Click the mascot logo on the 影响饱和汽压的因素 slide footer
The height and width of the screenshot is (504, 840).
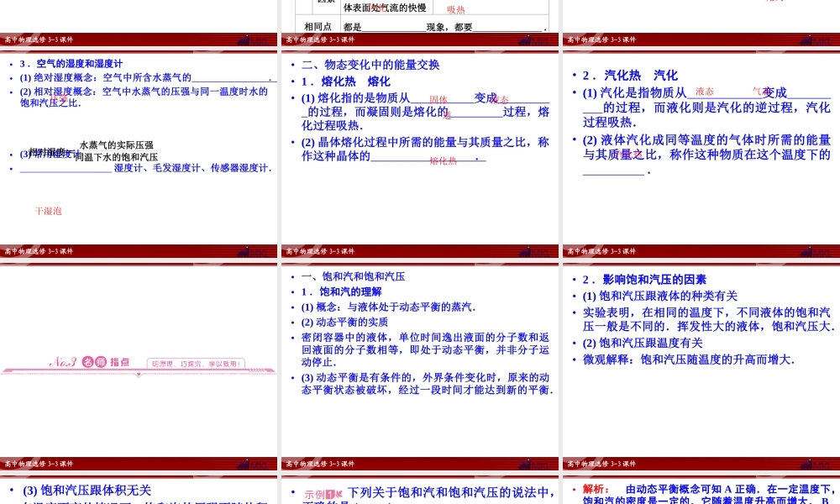click(x=806, y=464)
